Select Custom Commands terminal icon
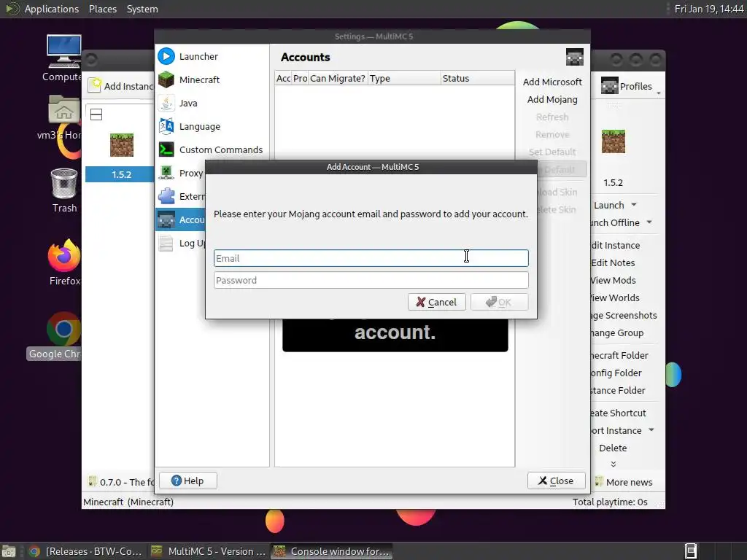This screenshot has height=560, width=747. (166, 149)
